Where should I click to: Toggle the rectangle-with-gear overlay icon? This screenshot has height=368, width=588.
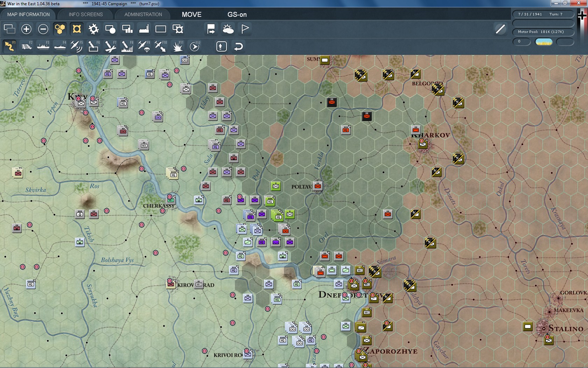(177, 29)
